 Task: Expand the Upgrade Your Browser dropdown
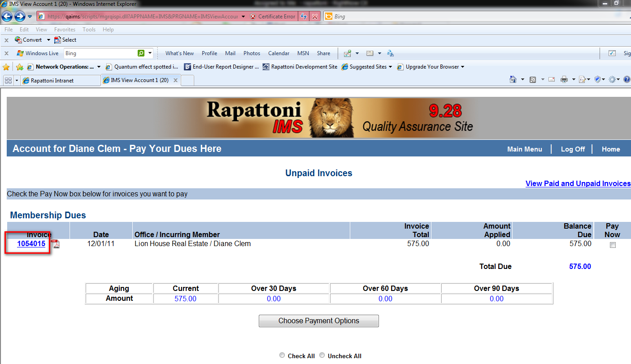click(x=462, y=67)
